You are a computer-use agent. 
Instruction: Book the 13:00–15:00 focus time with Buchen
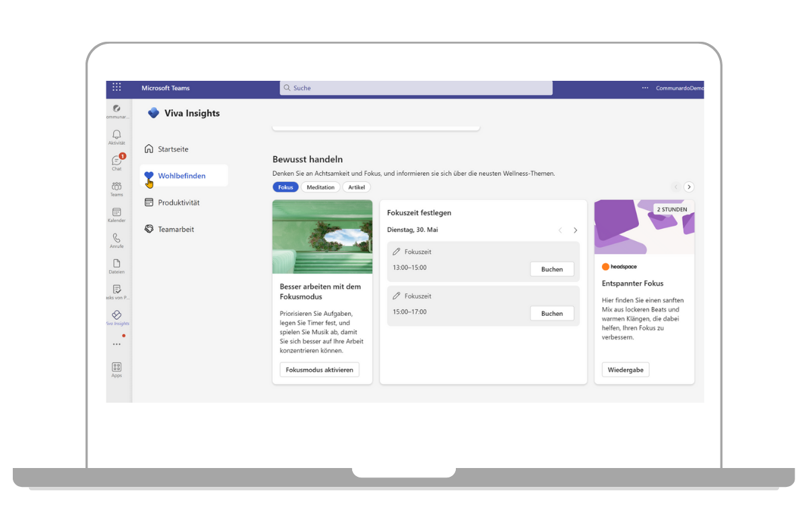(x=552, y=269)
